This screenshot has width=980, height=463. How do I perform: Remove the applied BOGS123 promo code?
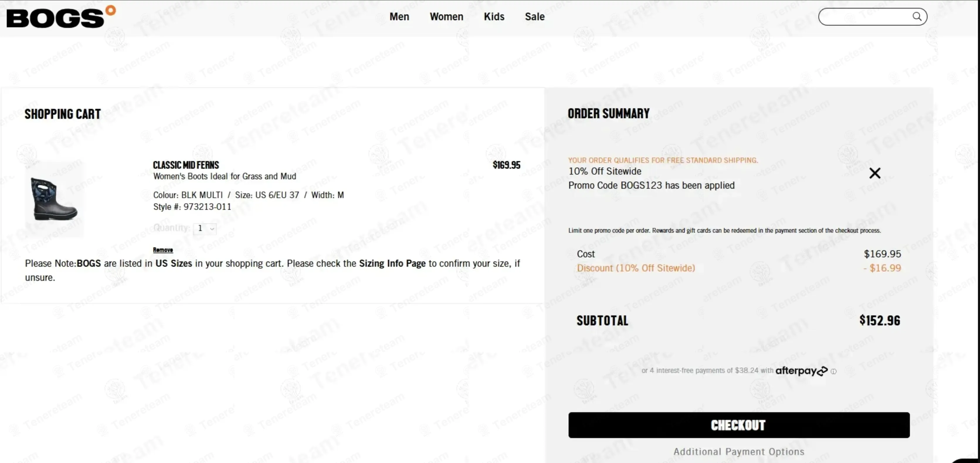tap(875, 173)
